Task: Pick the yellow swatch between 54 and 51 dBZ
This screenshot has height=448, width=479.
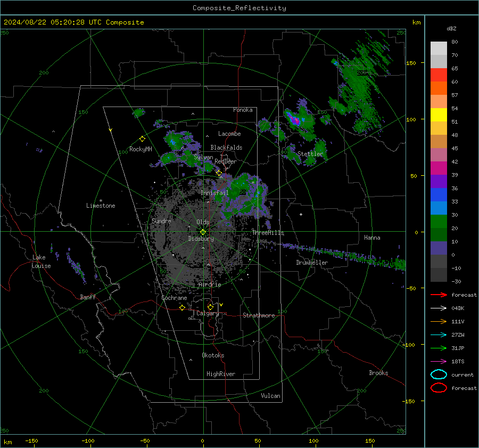Action: [439, 115]
